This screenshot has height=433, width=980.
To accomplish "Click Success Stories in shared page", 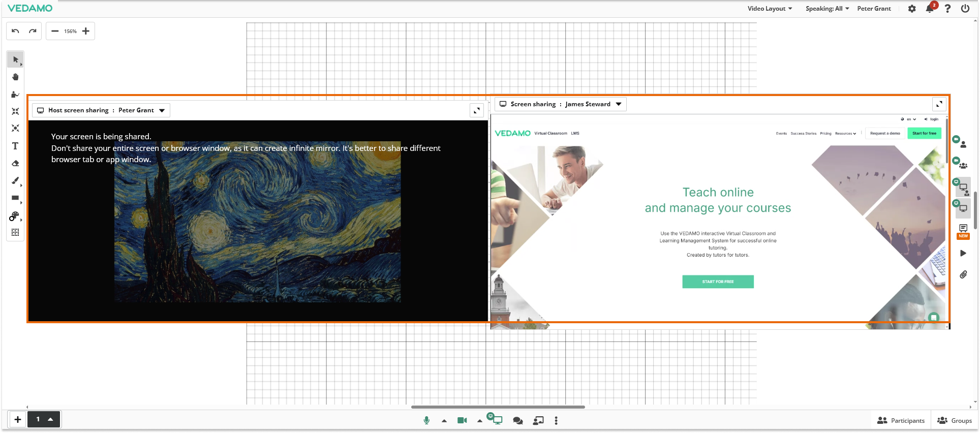I will [803, 134].
